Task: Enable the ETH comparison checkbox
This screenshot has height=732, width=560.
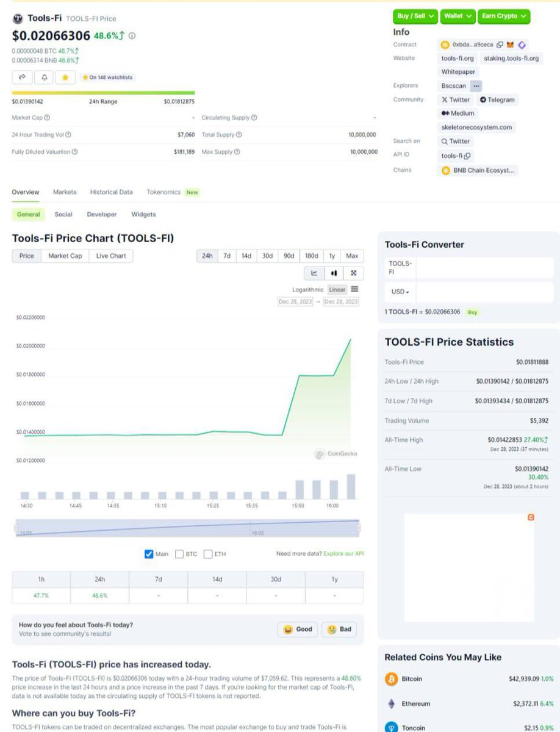Action: pyautogui.click(x=207, y=554)
